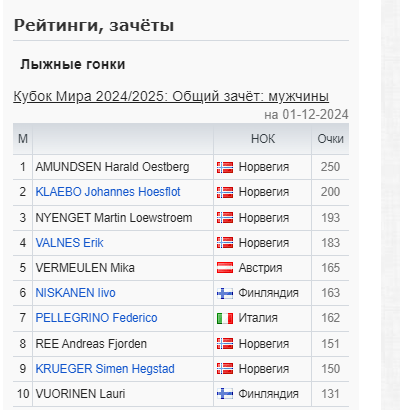This screenshot has width=400, height=410.
Task: Open KRUEGER Simen Hegstad athlete profile
Action: (105, 369)
